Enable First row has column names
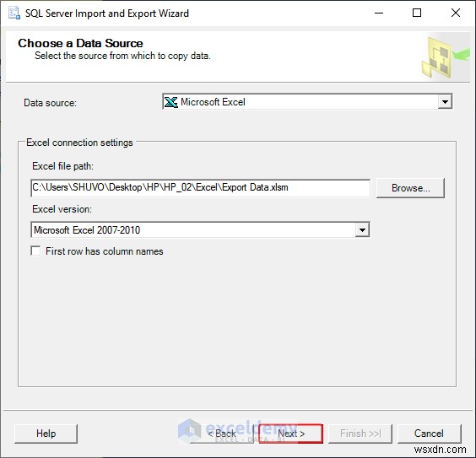This screenshot has width=476, height=458. pyautogui.click(x=35, y=251)
